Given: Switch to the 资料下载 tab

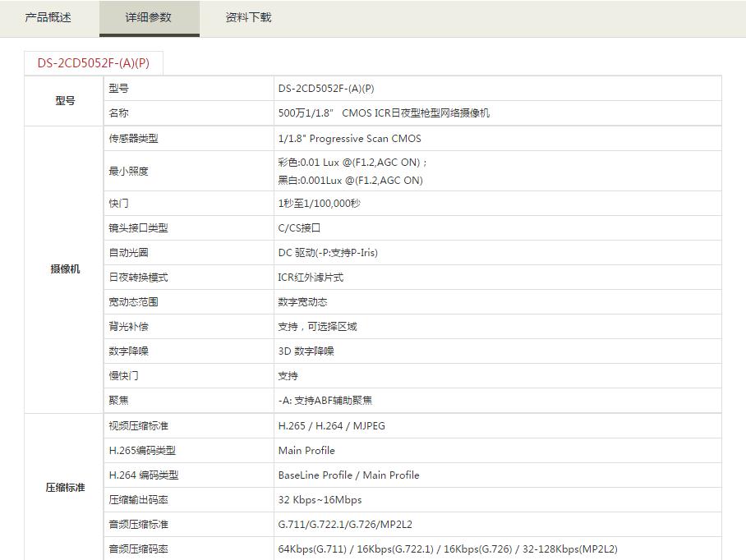Looking at the screenshot, I should 248,17.
